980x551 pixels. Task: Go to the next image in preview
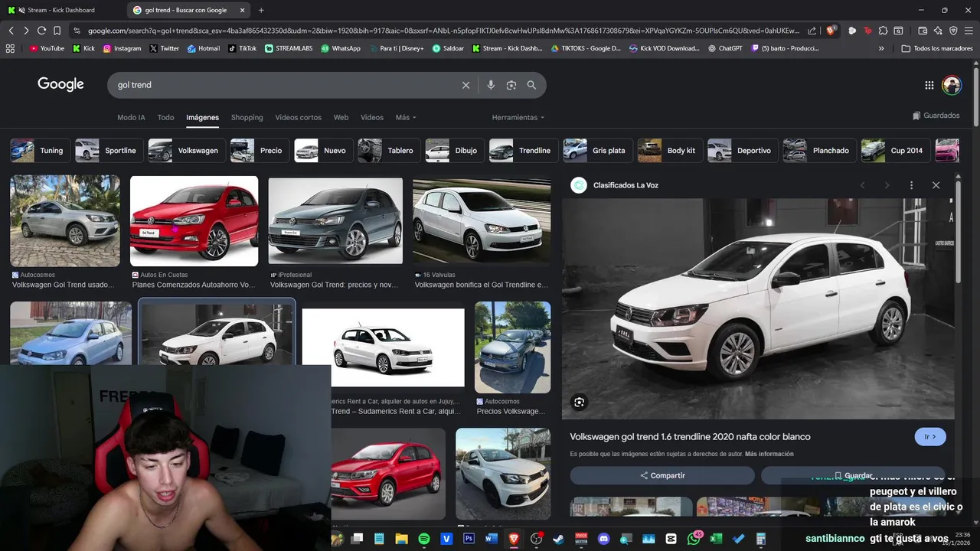(x=887, y=185)
